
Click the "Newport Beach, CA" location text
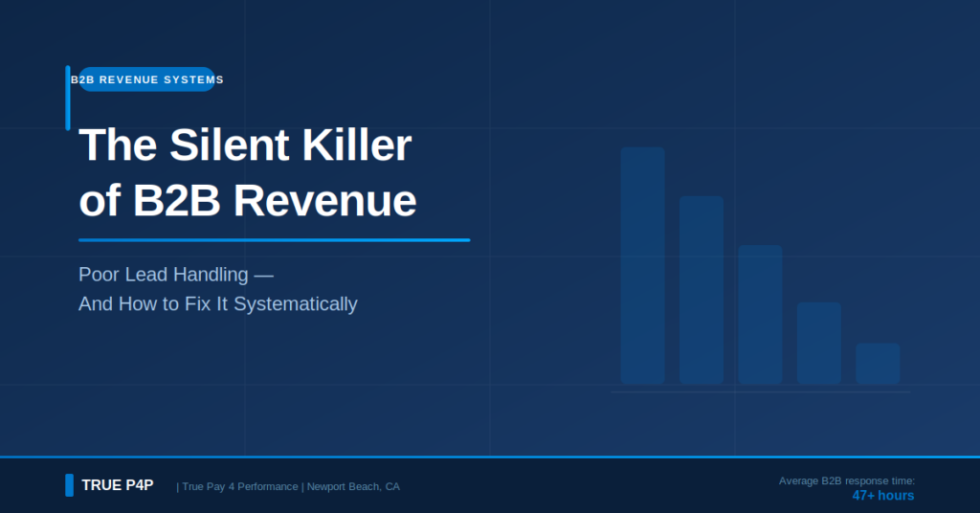(353, 487)
